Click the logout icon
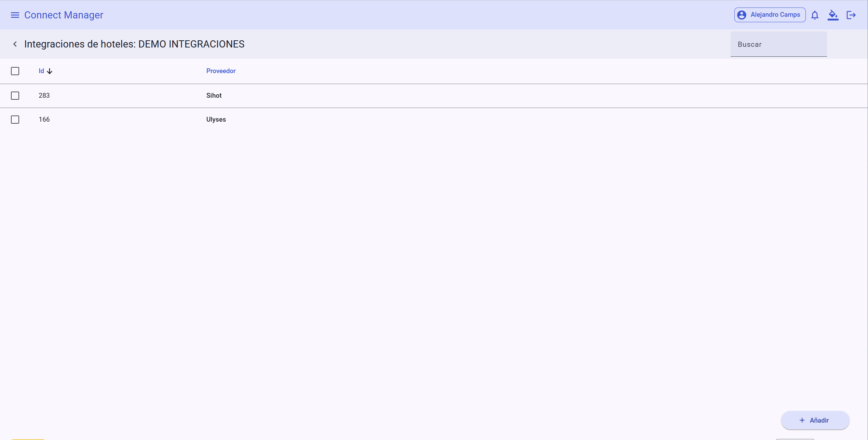868x440 pixels. coord(851,15)
